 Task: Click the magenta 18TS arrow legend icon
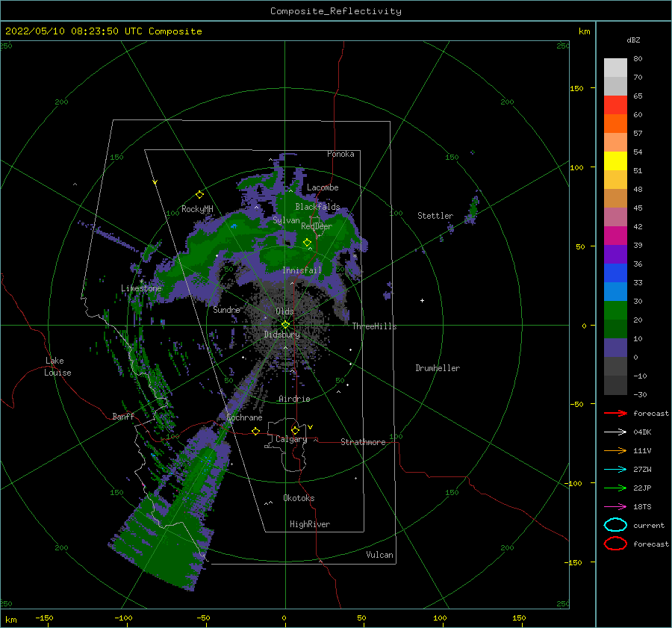click(x=615, y=507)
